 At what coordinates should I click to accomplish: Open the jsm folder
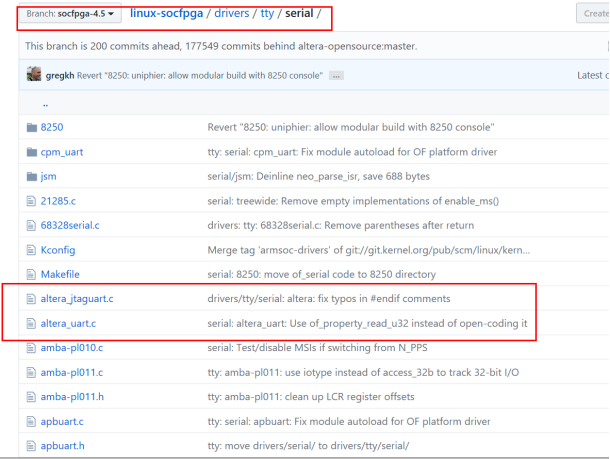49,177
